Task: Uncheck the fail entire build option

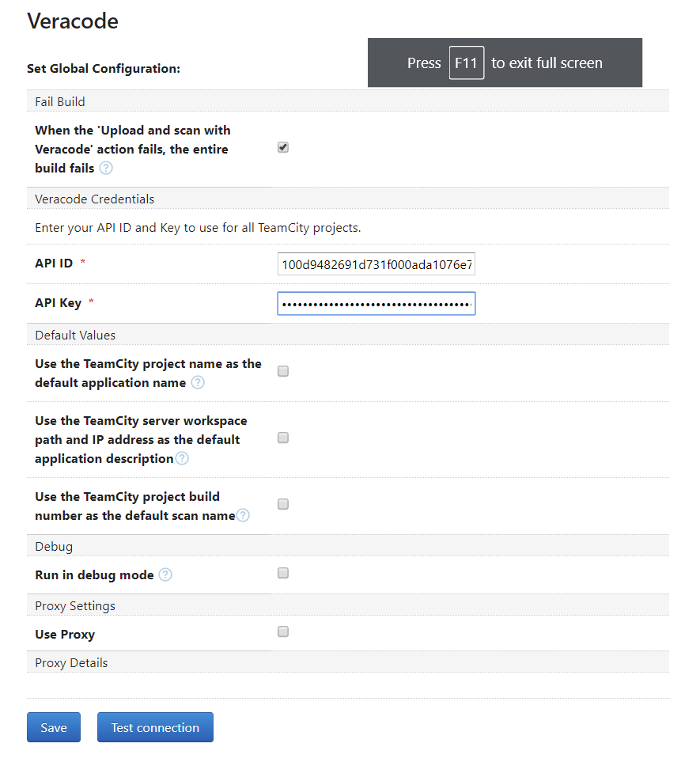Action: (282, 146)
